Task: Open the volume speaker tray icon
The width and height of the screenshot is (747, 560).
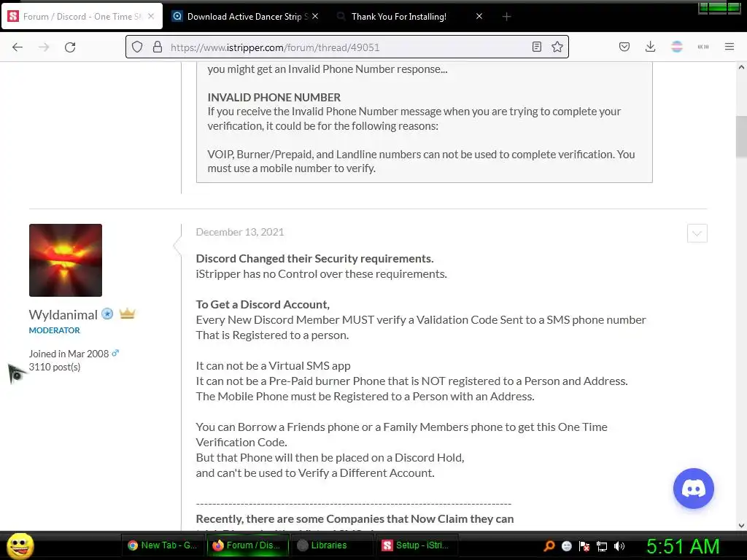Action: (619, 546)
